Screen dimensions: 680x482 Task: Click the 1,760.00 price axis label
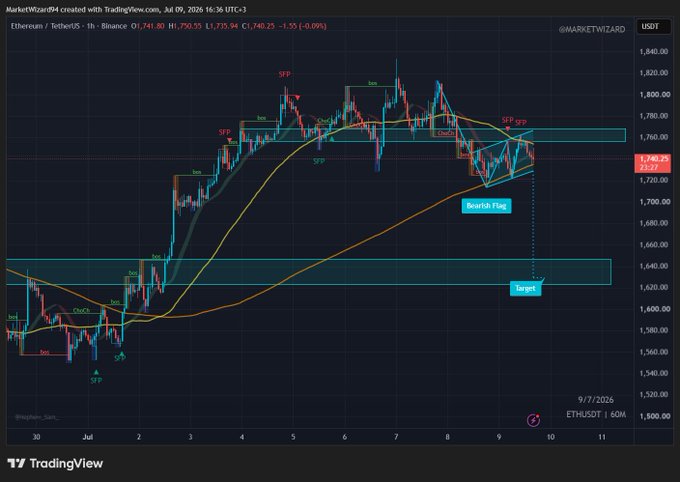(x=654, y=137)
